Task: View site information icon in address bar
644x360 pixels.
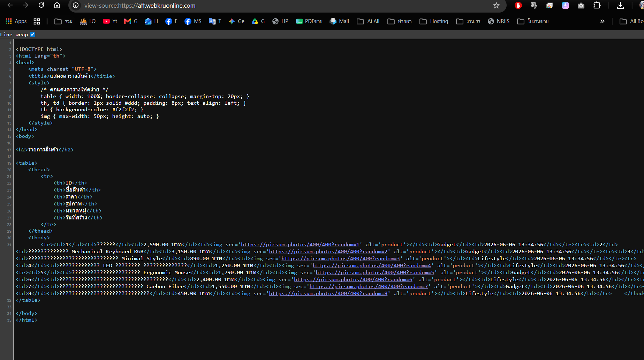Action: tap(76, 5)
